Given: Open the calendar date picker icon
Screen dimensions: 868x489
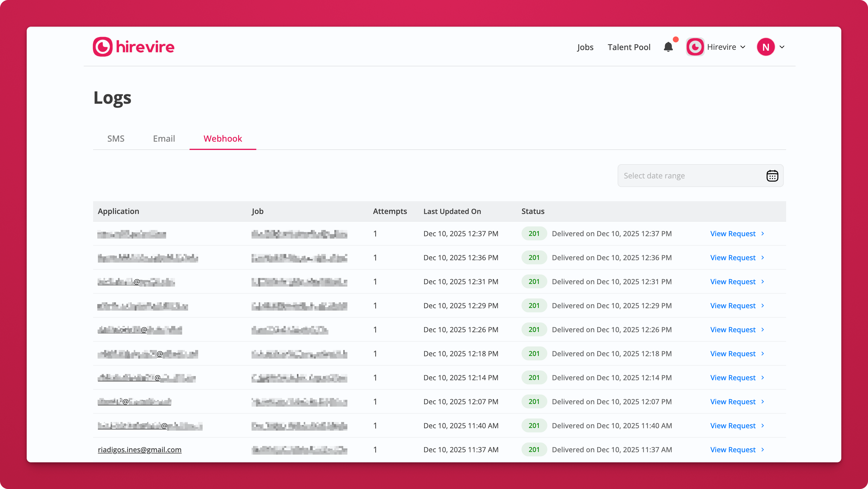Looking at the screenshot, I should (772, 176).
